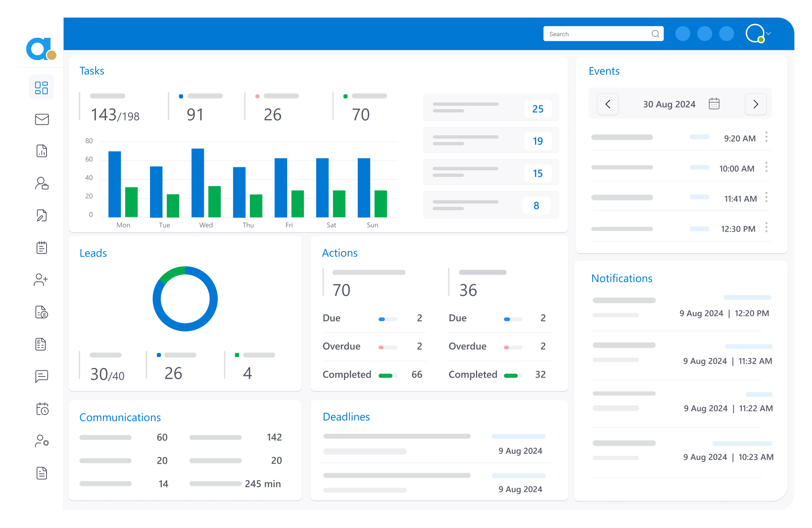Click the chat message bubble sidebar icon

[x=42, y=376]
